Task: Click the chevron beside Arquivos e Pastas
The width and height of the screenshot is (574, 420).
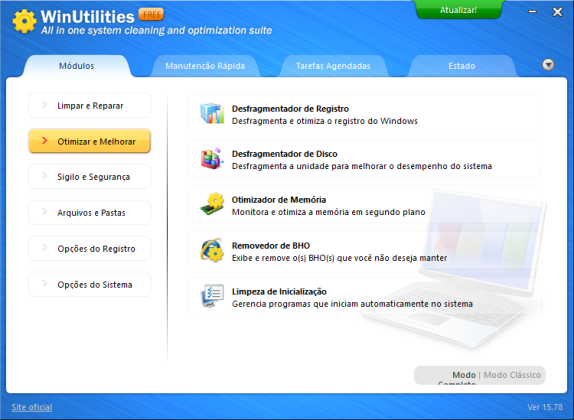Action: click(x=45, y=212)
